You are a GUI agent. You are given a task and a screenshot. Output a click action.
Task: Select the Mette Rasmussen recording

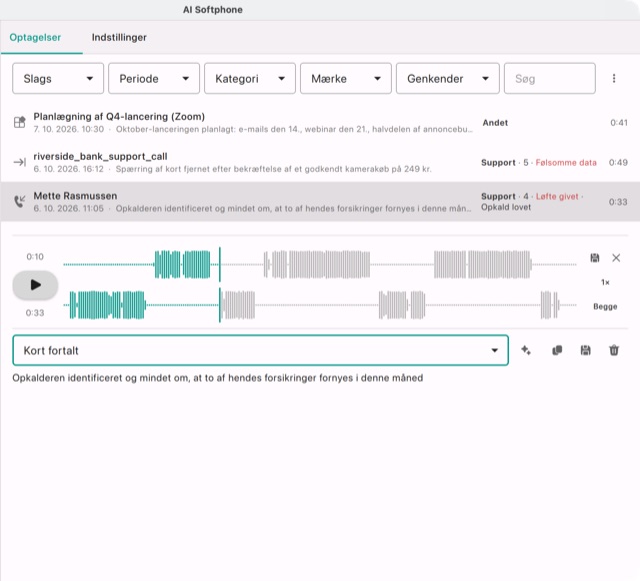[x=320, y=202]
